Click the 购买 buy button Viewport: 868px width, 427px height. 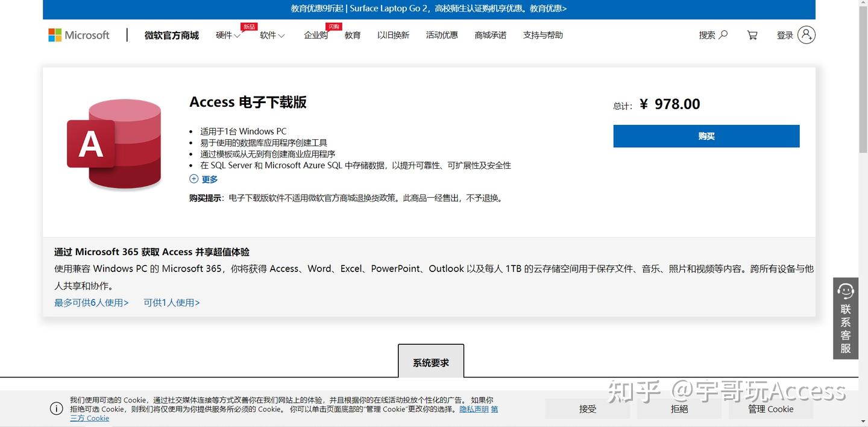point(706,136)
